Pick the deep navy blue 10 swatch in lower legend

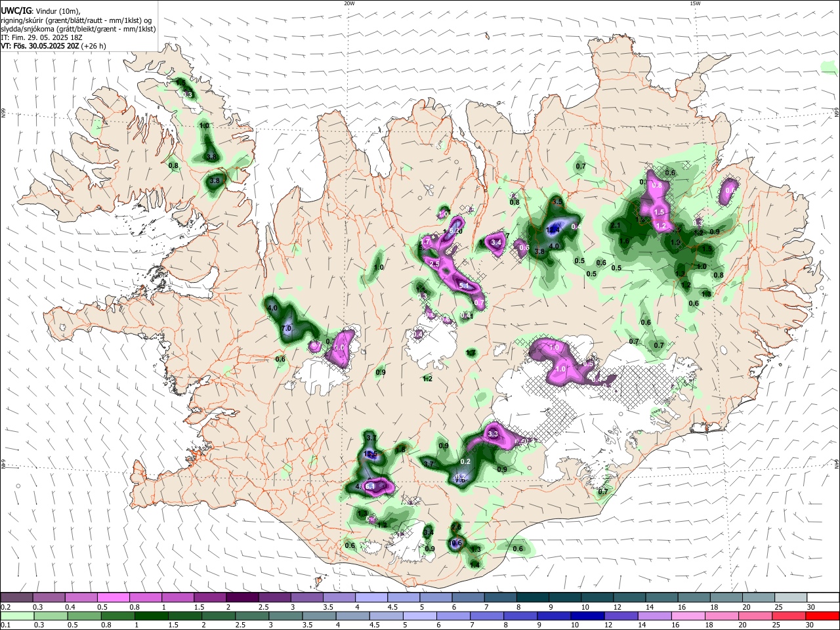(x=587, y=616)
